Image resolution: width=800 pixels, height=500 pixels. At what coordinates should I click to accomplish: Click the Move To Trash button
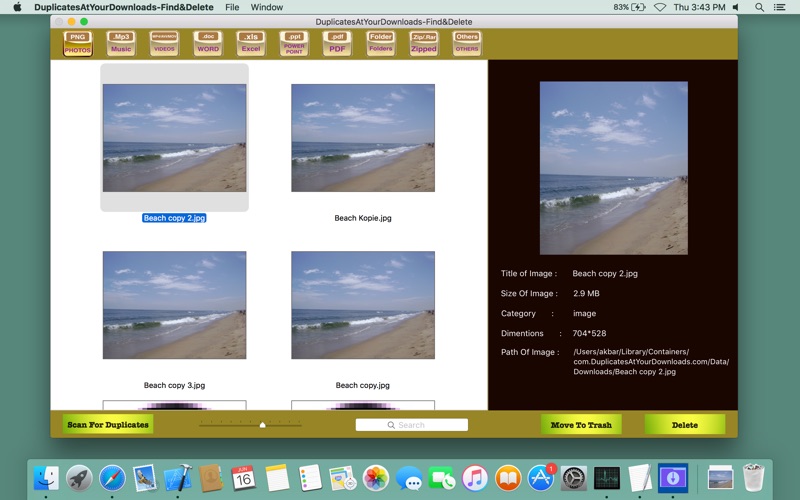pos(581,424)
